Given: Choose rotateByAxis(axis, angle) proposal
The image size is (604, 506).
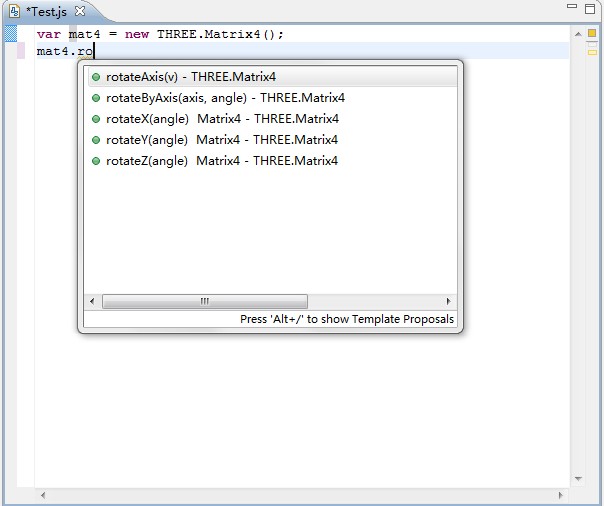Looking at the screenshot, I should [272, 98].
